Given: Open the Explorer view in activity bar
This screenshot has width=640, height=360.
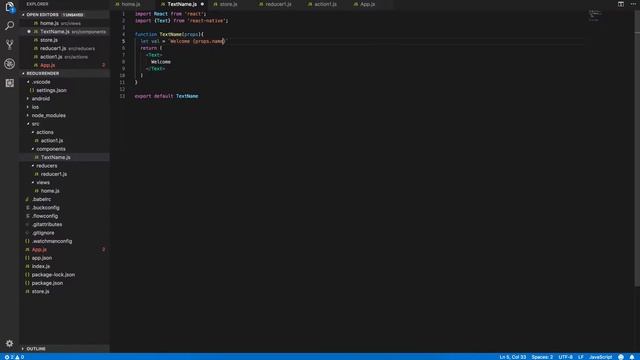Looking at the screenshot, I should pos(9,7).
